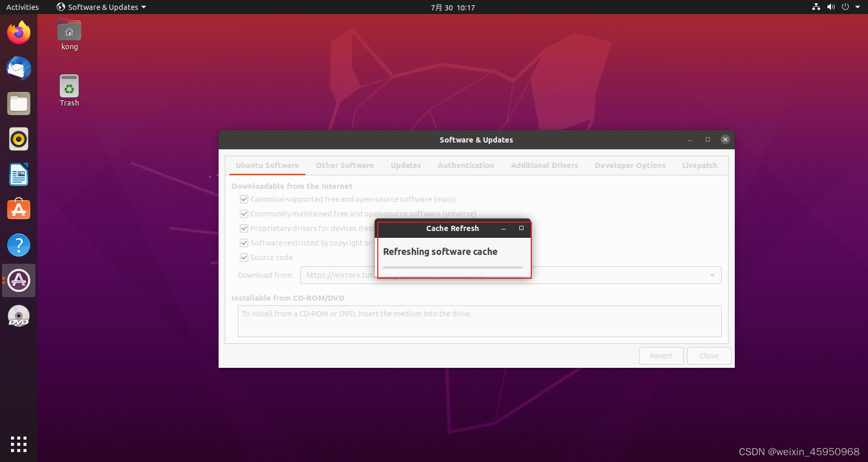Switch to the Ubuntu Software tab
Image resolution: width=868 pixels, height=462 pixels.
[x=267, y=165]
